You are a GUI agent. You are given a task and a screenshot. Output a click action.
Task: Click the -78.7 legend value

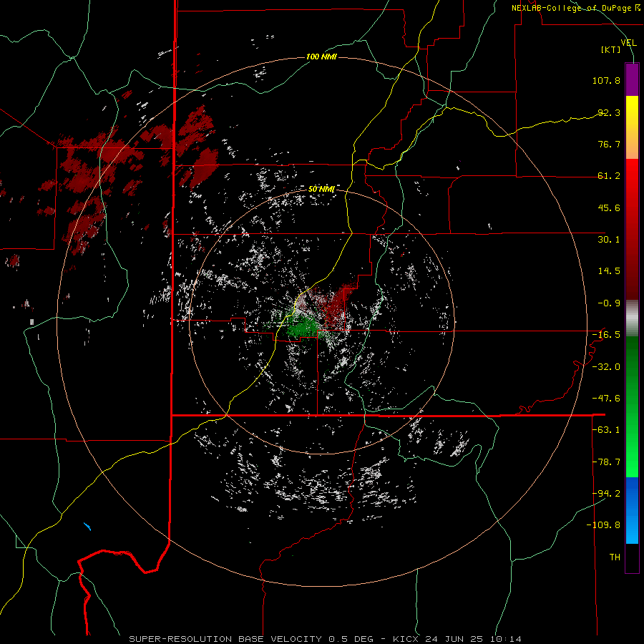[606, 462]
